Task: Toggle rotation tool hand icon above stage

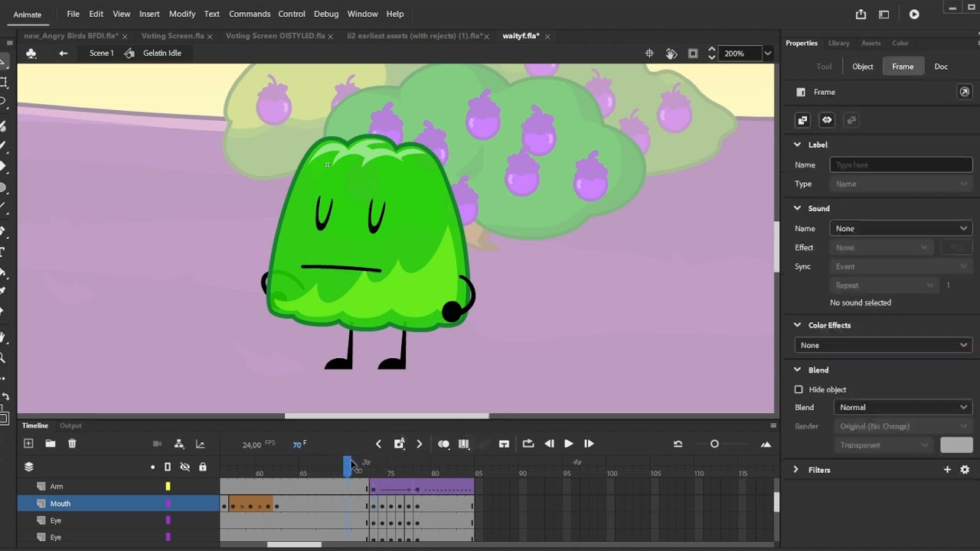Action: 671,54
